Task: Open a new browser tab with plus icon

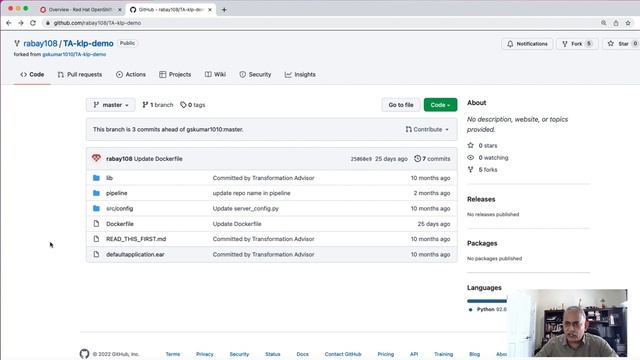Action: [x=224, y=9]
